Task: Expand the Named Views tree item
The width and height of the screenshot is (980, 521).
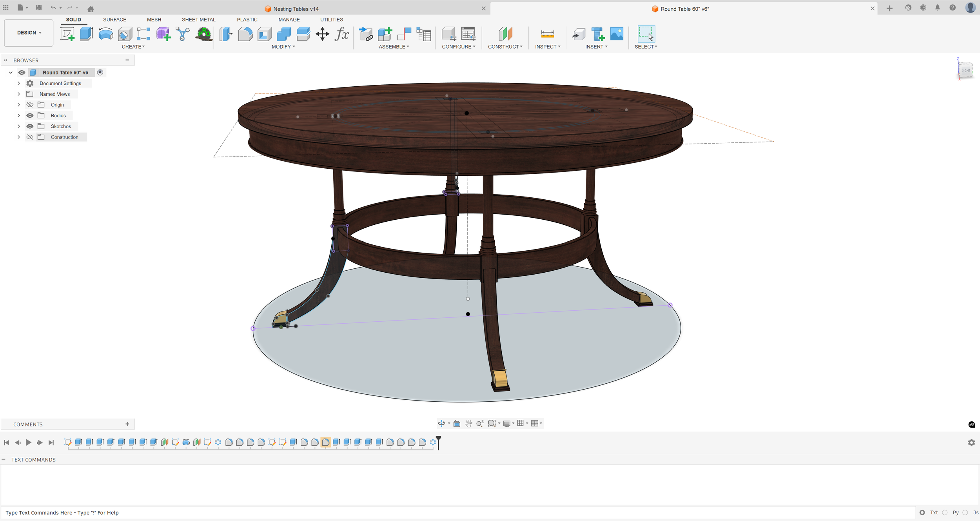Action: pos(18,94)
